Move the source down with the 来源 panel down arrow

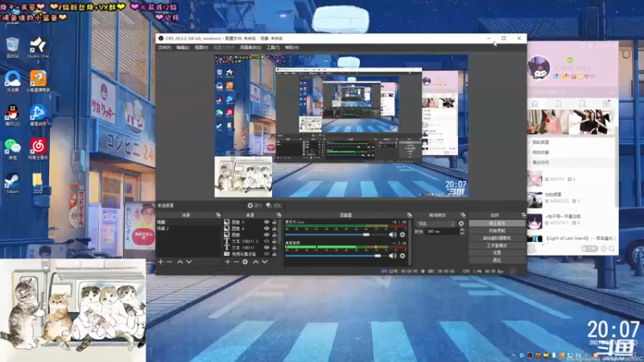pyautogui.click(x=265, y=262)
